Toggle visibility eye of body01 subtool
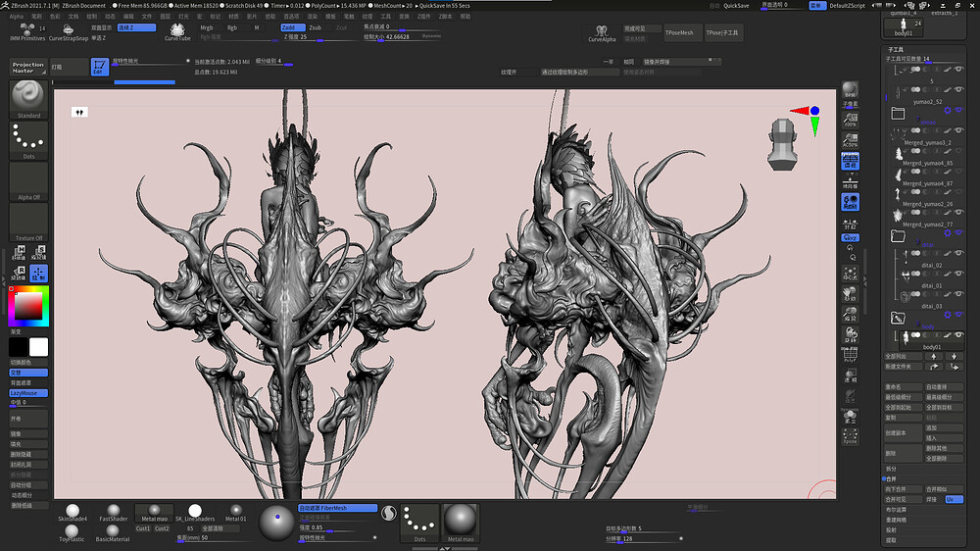The height and width of the screenshot is (551, 980). (958, 335)
